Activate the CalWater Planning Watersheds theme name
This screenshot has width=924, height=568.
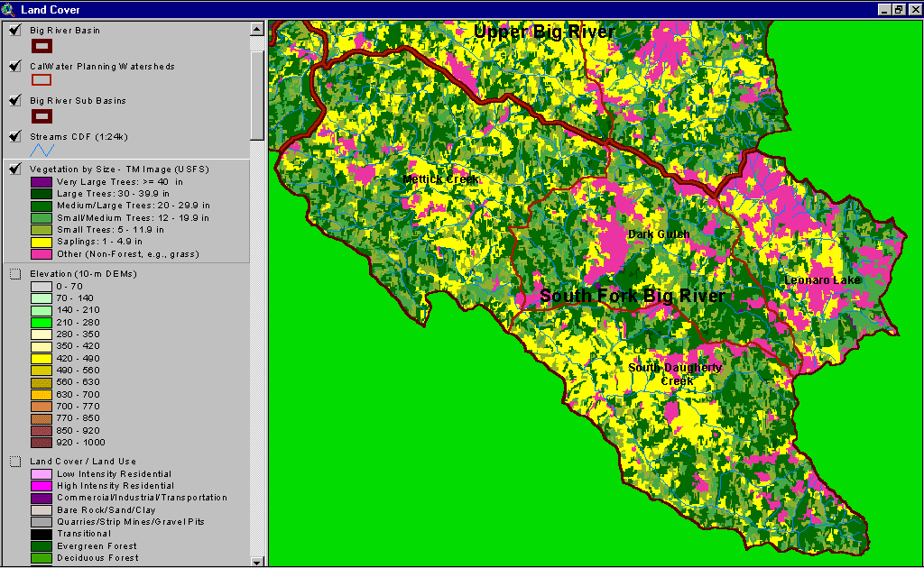[103, 67]
